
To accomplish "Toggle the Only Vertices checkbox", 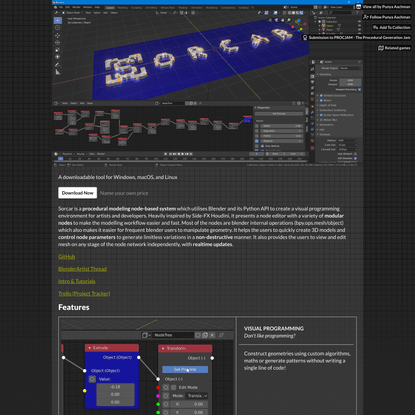I will [x=262, y=146].
